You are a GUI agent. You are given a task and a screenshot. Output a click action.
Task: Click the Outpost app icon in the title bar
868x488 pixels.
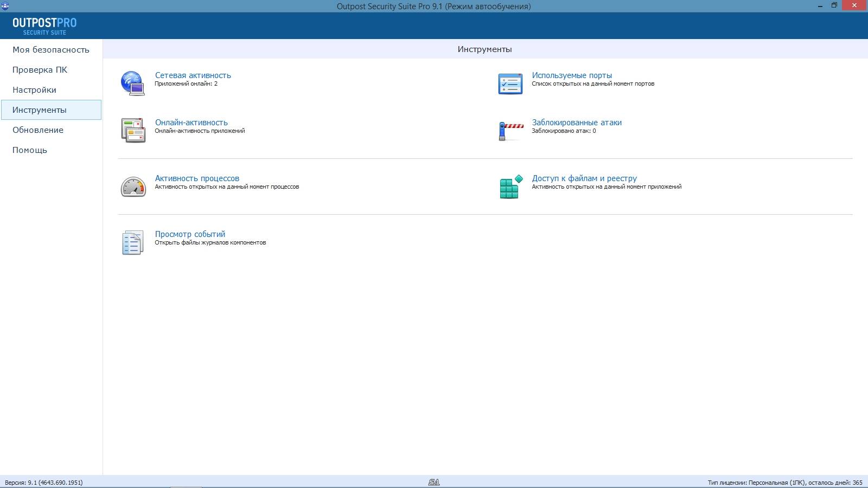click(5, 6)
